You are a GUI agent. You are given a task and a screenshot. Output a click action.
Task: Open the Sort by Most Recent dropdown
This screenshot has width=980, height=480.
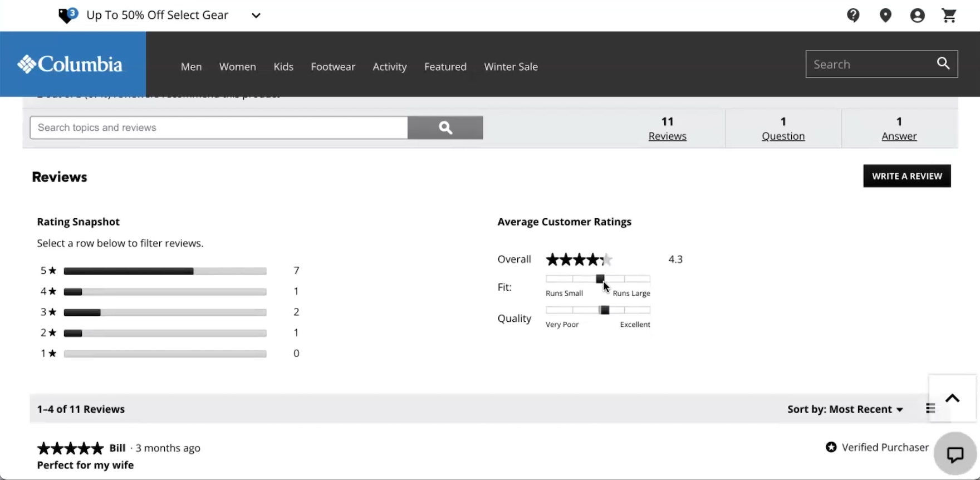[x=845, y=409]
